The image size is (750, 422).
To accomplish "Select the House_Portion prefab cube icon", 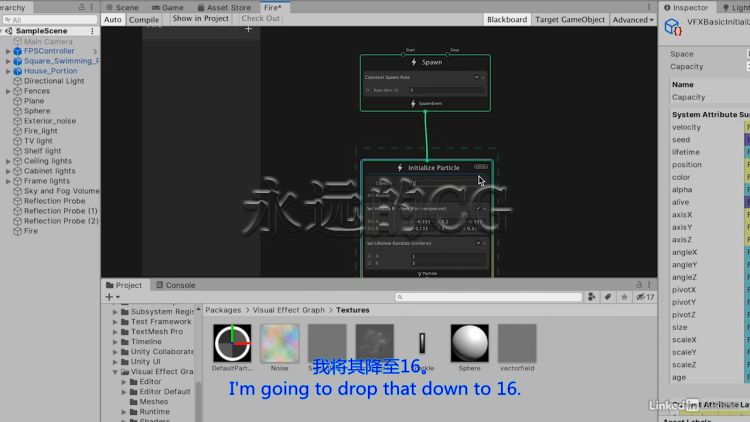I will [18, 71].
